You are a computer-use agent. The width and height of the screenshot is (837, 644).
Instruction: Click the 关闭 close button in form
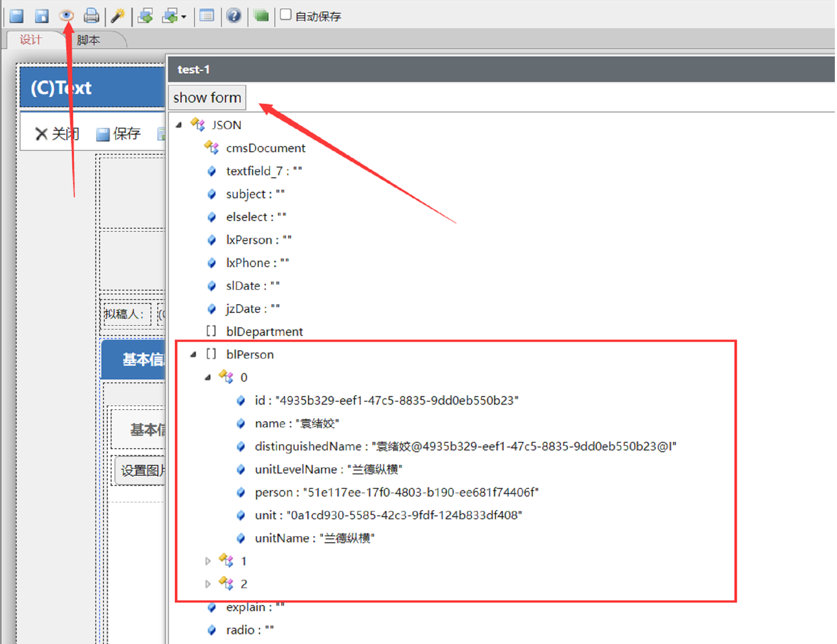click(x=57, y=134)
